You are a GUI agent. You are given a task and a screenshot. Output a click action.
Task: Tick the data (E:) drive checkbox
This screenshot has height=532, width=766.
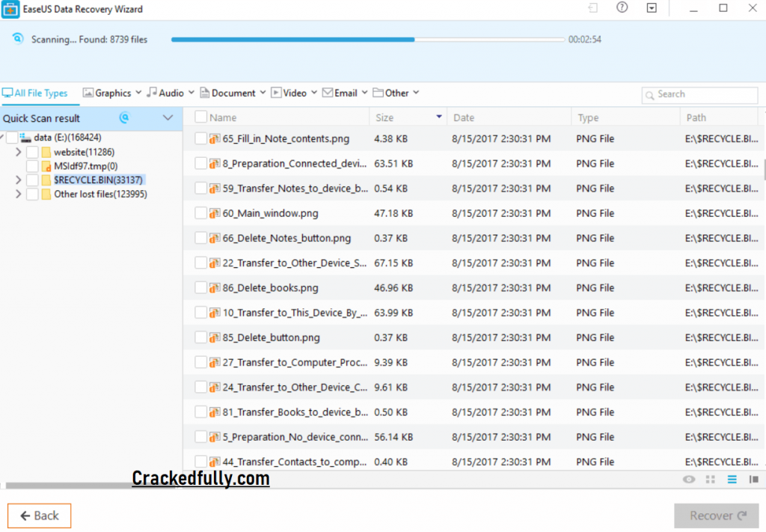[12, 138]
